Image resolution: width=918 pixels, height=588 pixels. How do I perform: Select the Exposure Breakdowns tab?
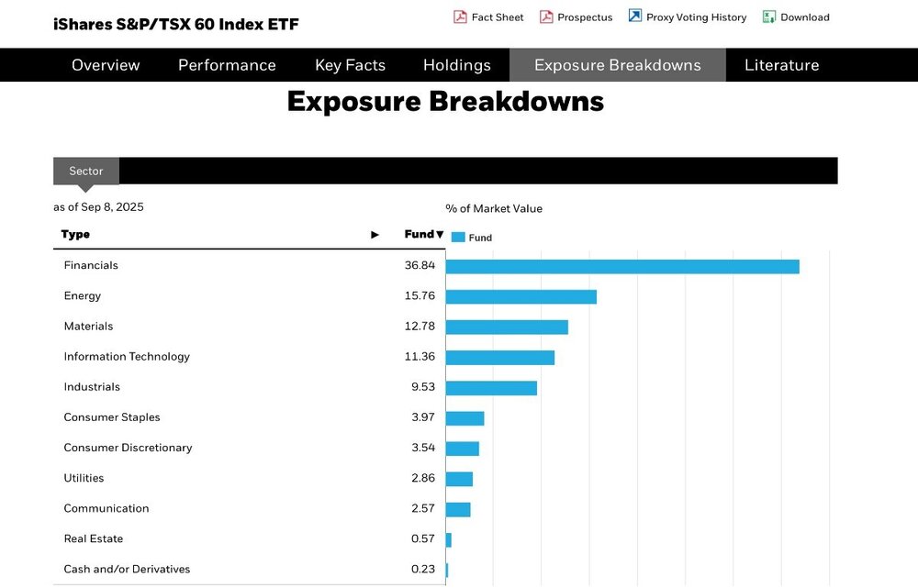(618, 65)
